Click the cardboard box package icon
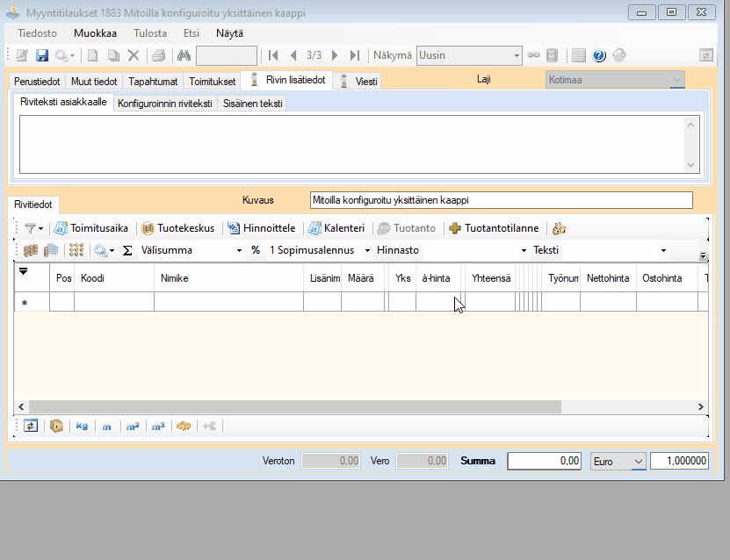 coord(56,426)
